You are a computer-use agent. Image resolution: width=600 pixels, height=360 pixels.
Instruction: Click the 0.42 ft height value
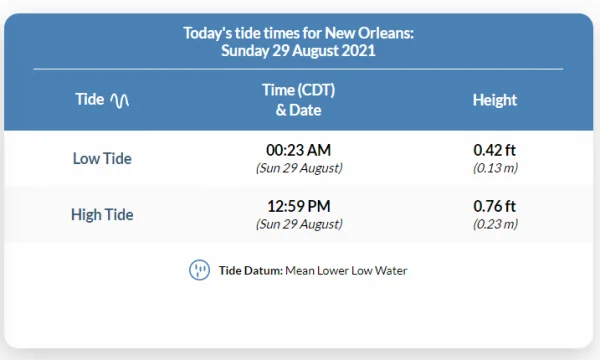pyautogui.click(x=494, y=150)
